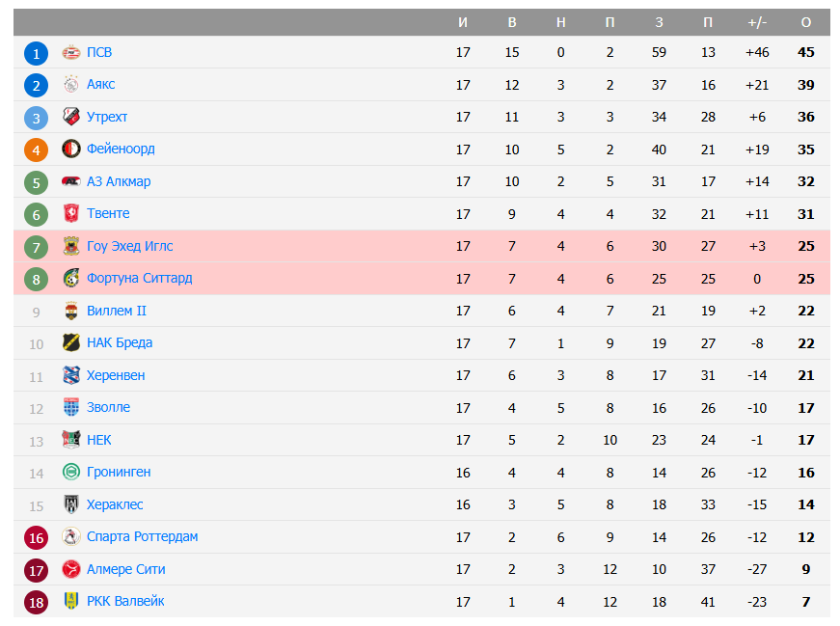Click the Fortuna Sittard club crest
The height and width of the screenshot is (626, 840).
(x=70, y=279)
